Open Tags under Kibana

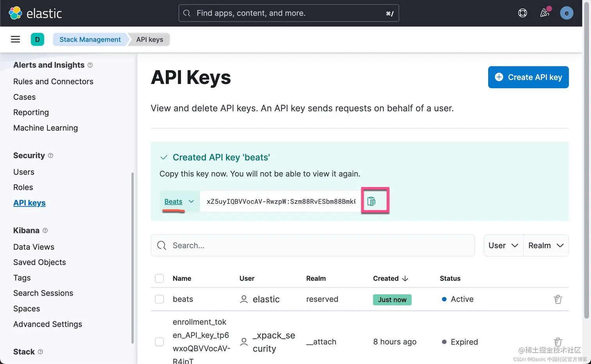click(22, 278)
